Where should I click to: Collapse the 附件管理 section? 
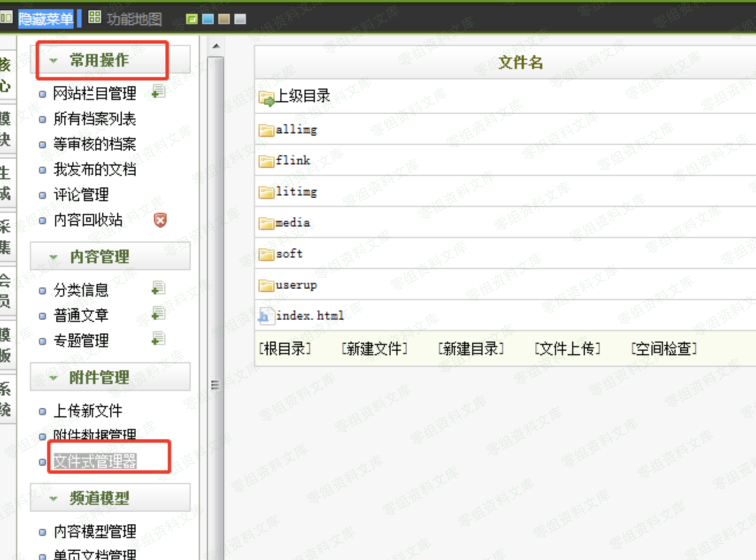(53, 377)
